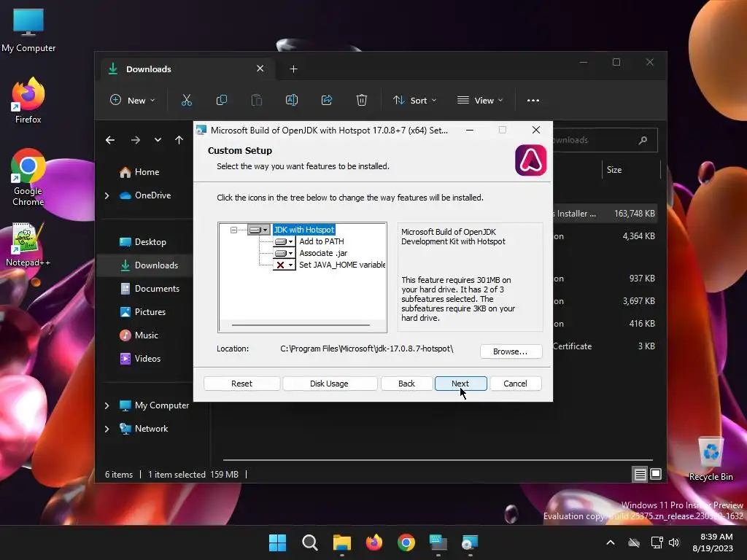This screenshot has width=747, height=560.
Task: Open the Recycle Bin desktop icon
Action: click(x=711, y=459)
